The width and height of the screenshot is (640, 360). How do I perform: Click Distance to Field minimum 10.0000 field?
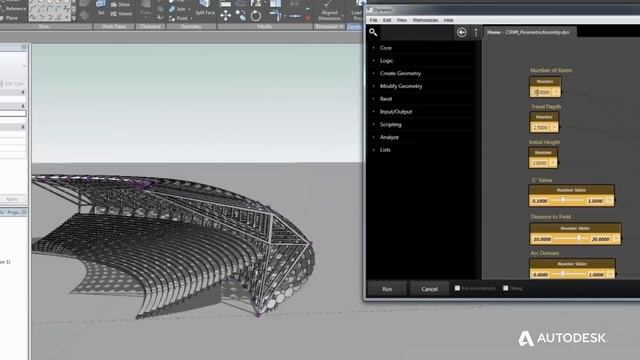(542, 239)
